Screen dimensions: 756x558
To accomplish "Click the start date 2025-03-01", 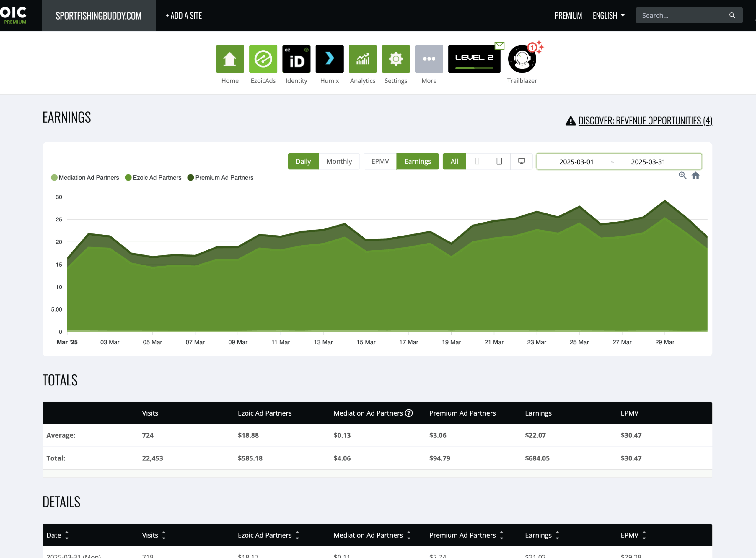I will [576, 162].
